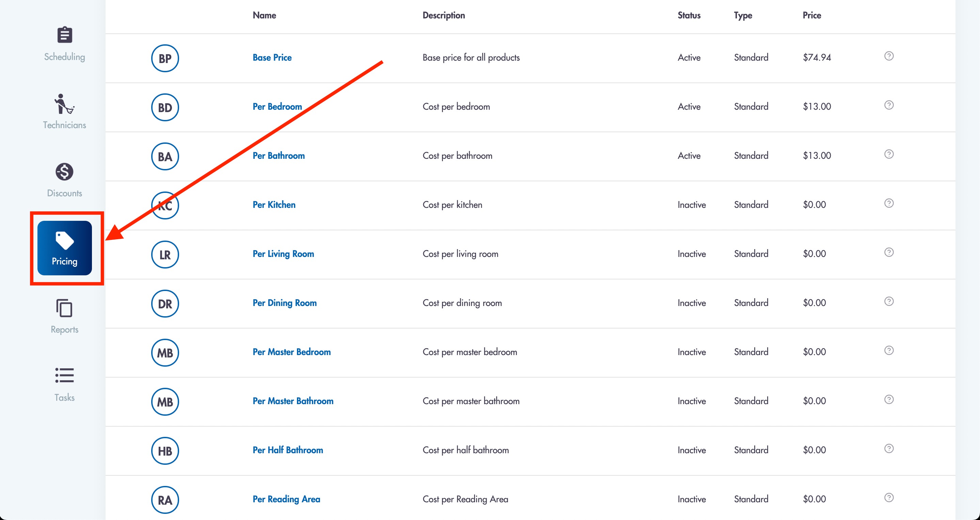Screen dimensions: 980x520
Task: Go to Discounts in sidebar
Action: pos(64,180)
